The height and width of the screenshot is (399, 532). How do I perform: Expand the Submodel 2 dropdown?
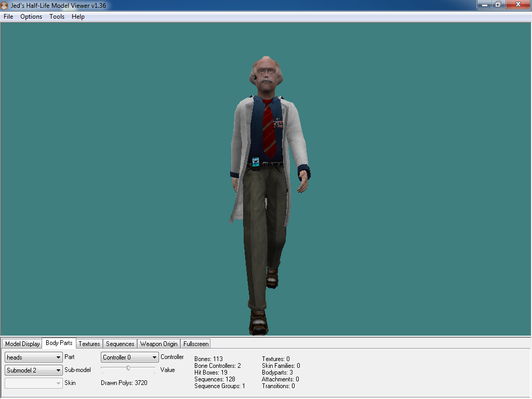(34, 370)
